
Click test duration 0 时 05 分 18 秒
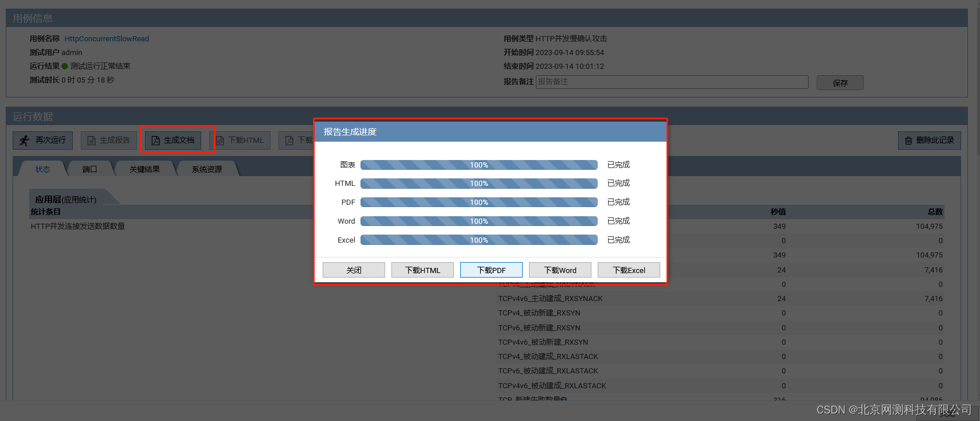pos(88,80)
